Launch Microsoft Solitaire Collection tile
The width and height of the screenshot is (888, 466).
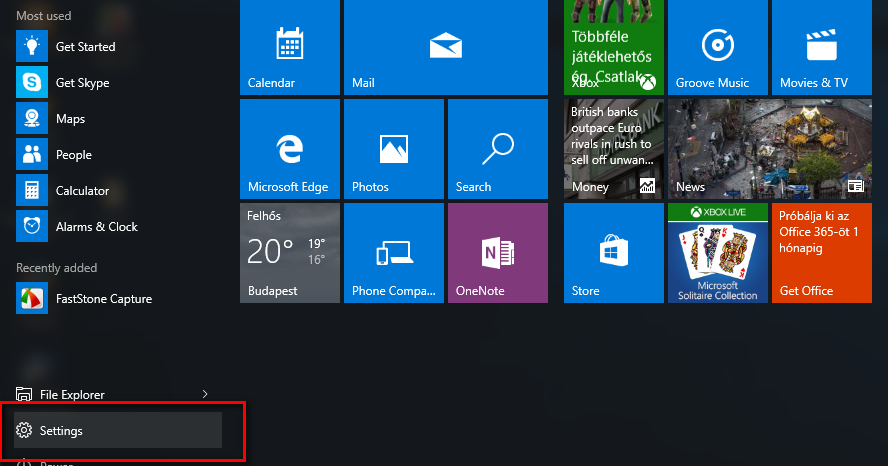tap(718, 253)
